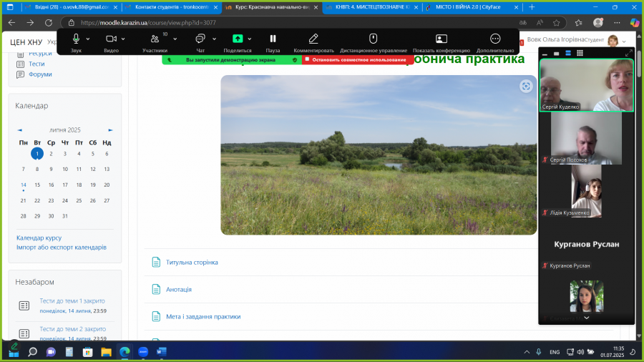Select day 1 in the calendar

pos(37,154)
